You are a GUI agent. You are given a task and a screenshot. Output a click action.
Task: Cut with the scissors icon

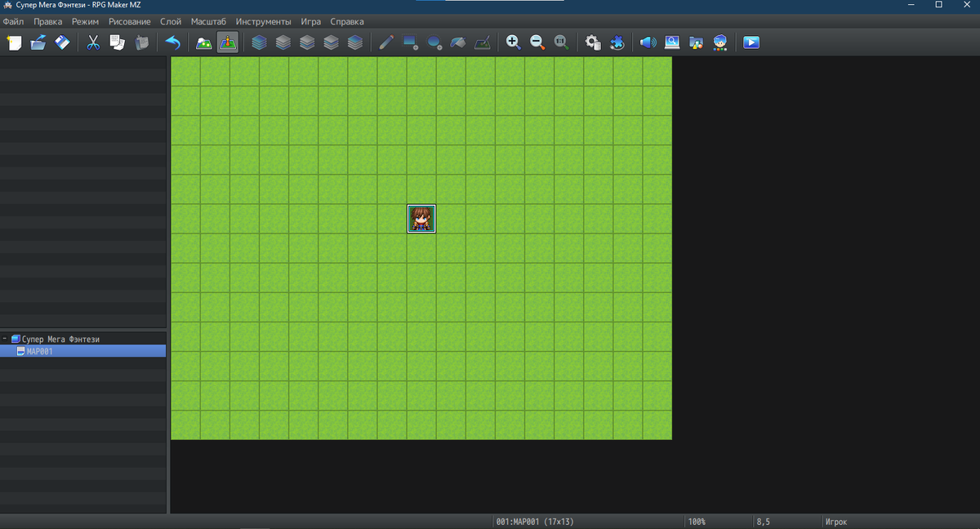93,42
